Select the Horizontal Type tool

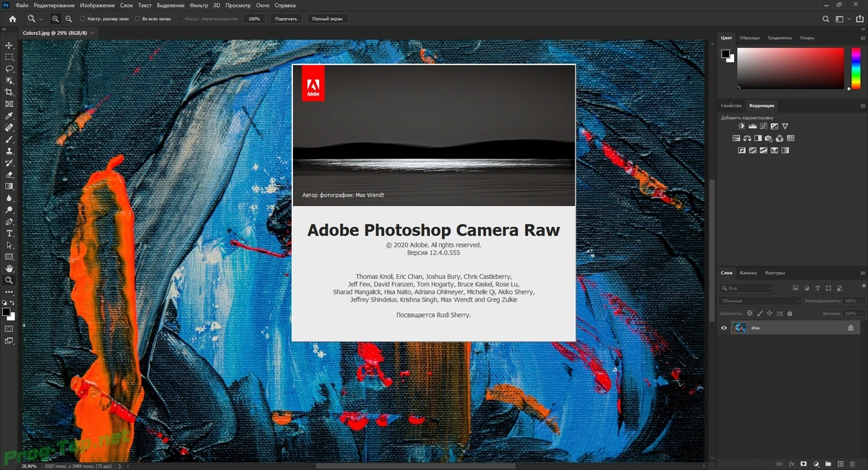9,234
